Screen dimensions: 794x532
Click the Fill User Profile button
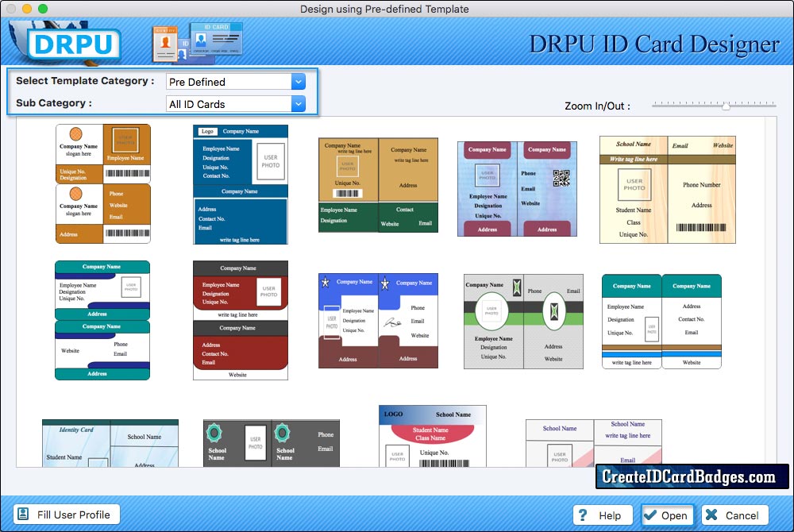[x=67, y=515]
